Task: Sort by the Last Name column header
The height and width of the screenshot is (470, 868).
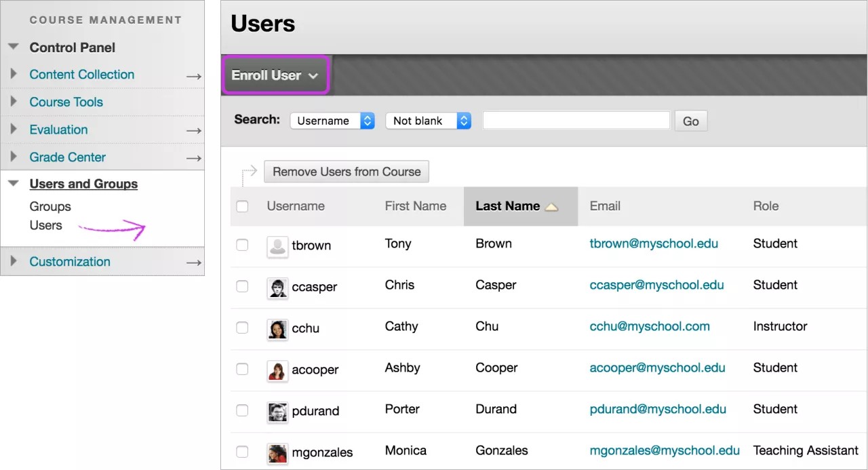Action: click(507, 205)
